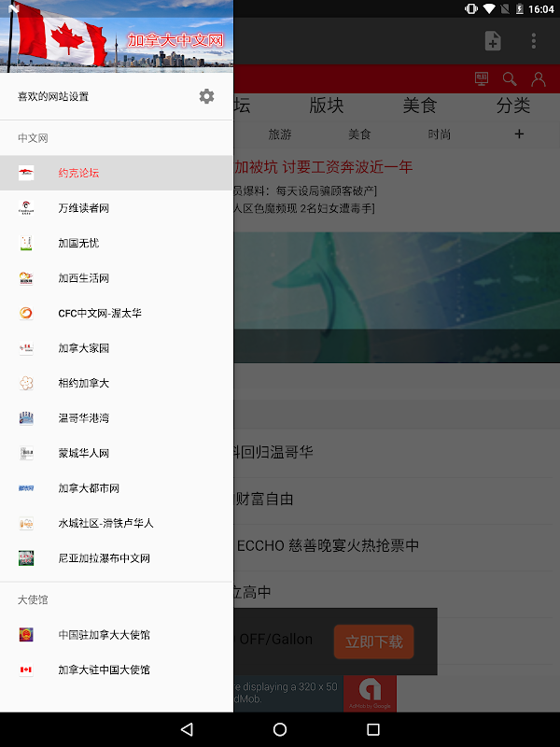Select the 时尚 sub-category
The image size is (560, 747).
point(439,134)
